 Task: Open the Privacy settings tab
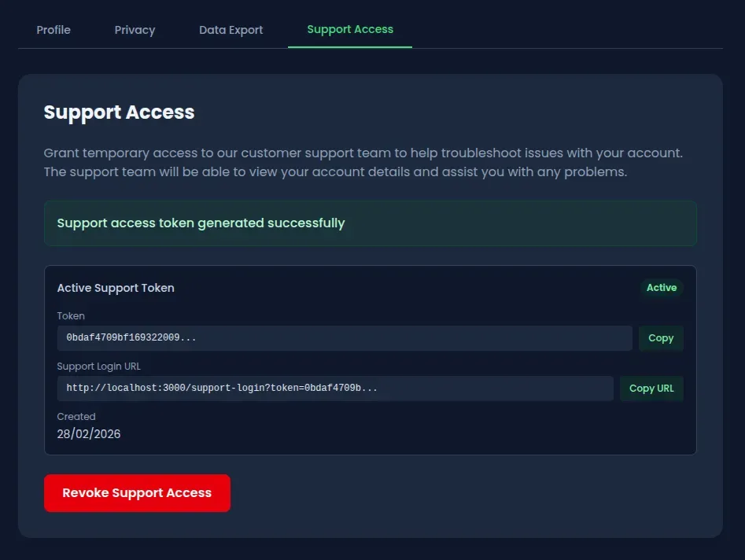135,30
